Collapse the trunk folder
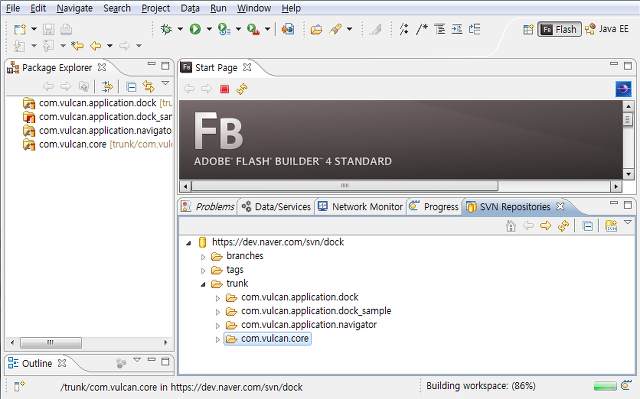 coord(203,284)
